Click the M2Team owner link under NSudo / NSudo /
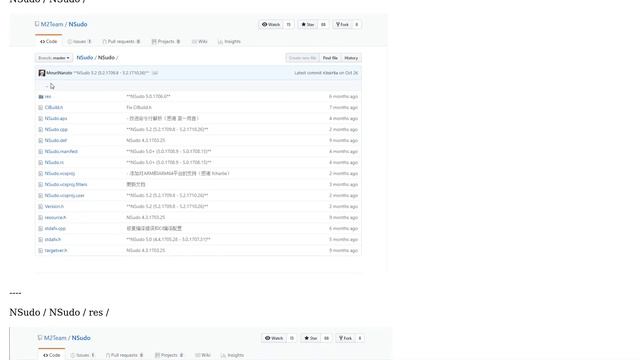Viewport: 640px width, 360px height. [52, 24]
